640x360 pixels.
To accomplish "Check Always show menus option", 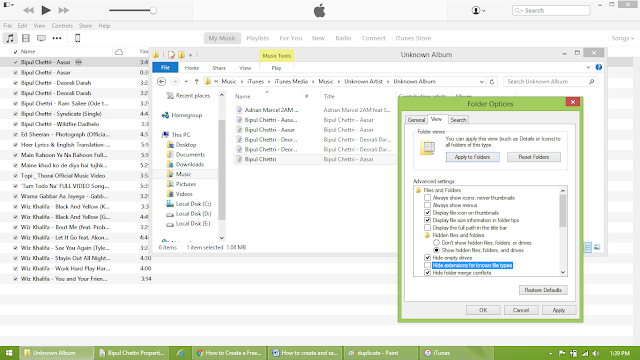I will pyautogui.click(x=427, y=205).
